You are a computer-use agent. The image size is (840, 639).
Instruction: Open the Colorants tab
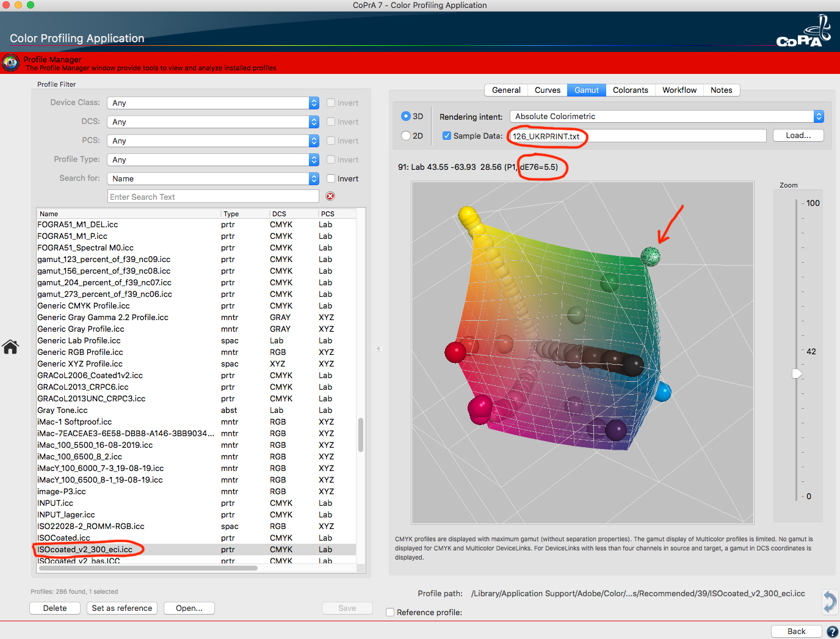click(631, 90)
